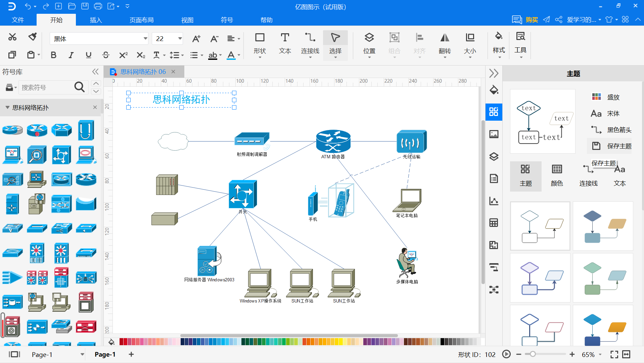The image size is (644, 363).
Task: Open the layers panel icon in right sidebar
Action: (494, 156)
